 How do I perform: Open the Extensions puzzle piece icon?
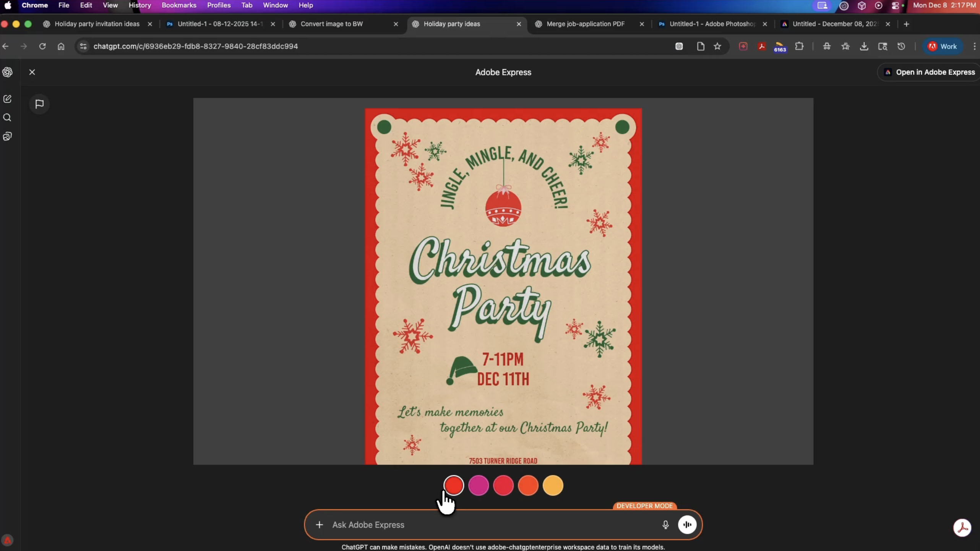pos(800,46)
